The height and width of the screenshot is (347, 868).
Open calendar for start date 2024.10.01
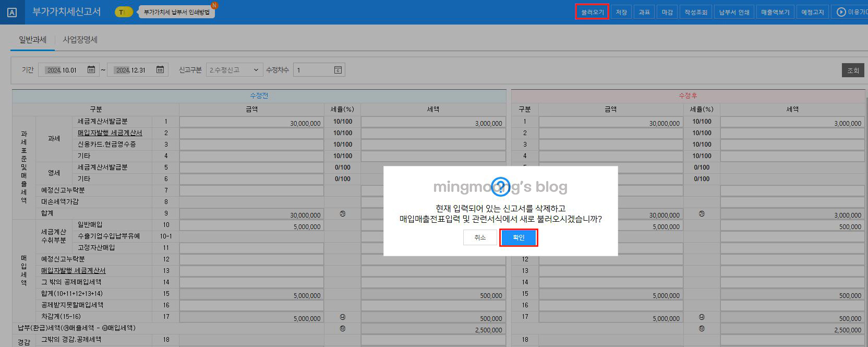91,69
